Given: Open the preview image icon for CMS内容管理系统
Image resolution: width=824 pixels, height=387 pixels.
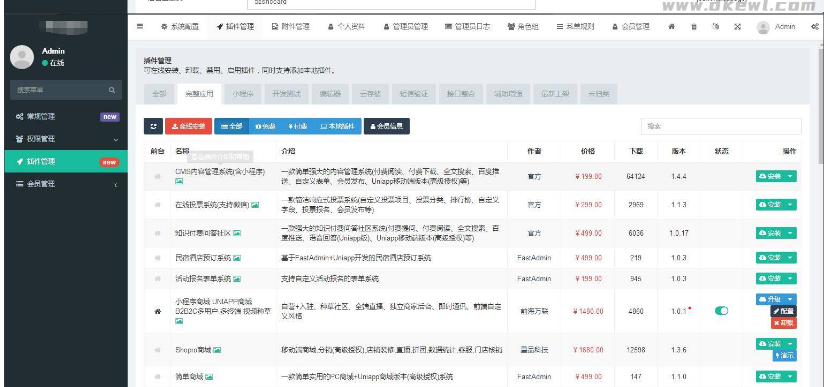Looking at the screenshot, I should [179, 181].
